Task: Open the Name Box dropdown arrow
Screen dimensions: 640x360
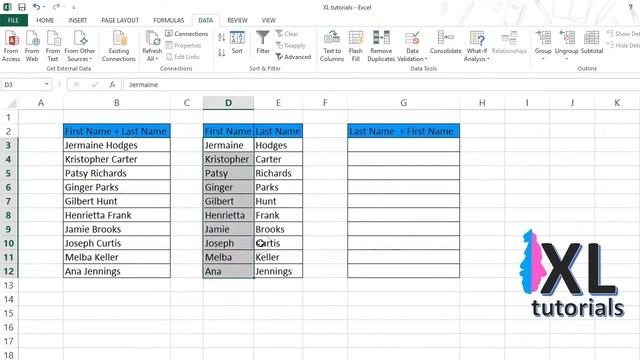Action: pyautogui.click(x=47, y=84)
